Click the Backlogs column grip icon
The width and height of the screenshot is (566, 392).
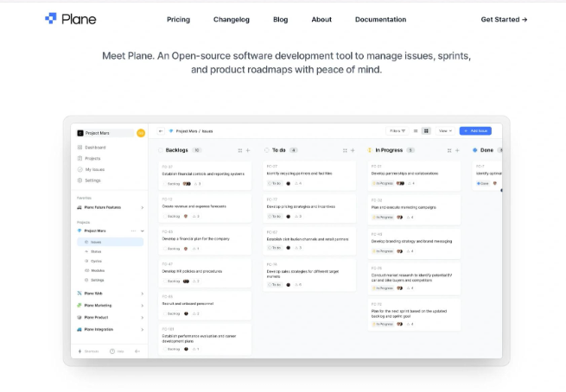pos(240,150)
